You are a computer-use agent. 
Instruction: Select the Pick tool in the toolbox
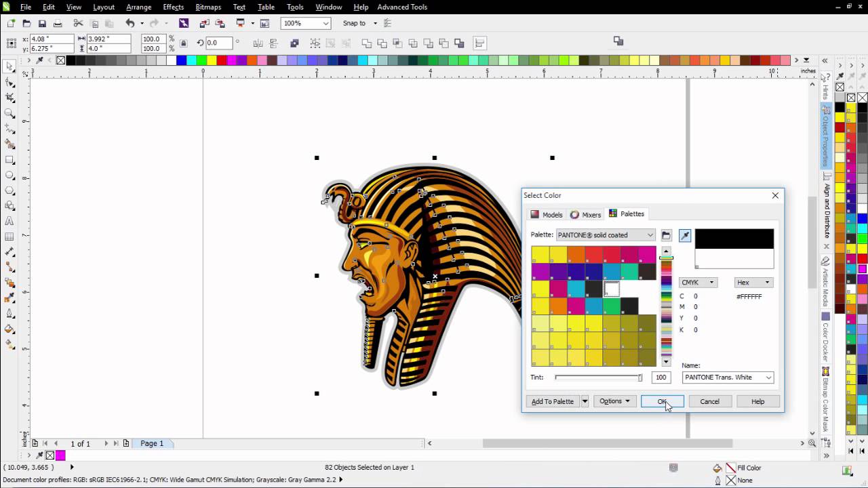[9, 66]
